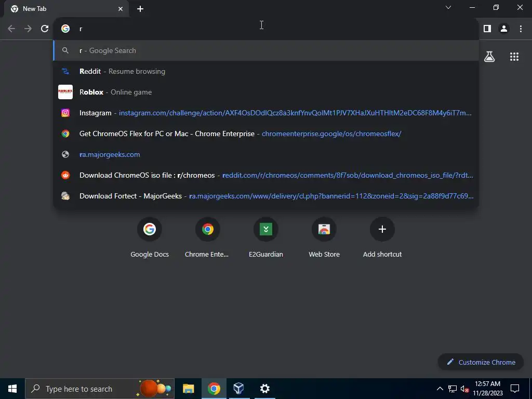Expand the tab search chevron

(x=448, y=7)
